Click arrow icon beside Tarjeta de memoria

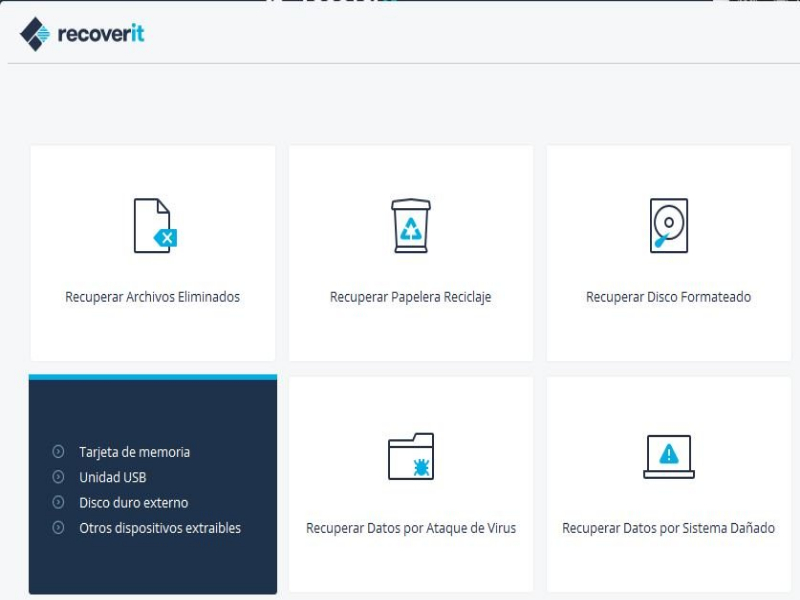pos(58,452)
